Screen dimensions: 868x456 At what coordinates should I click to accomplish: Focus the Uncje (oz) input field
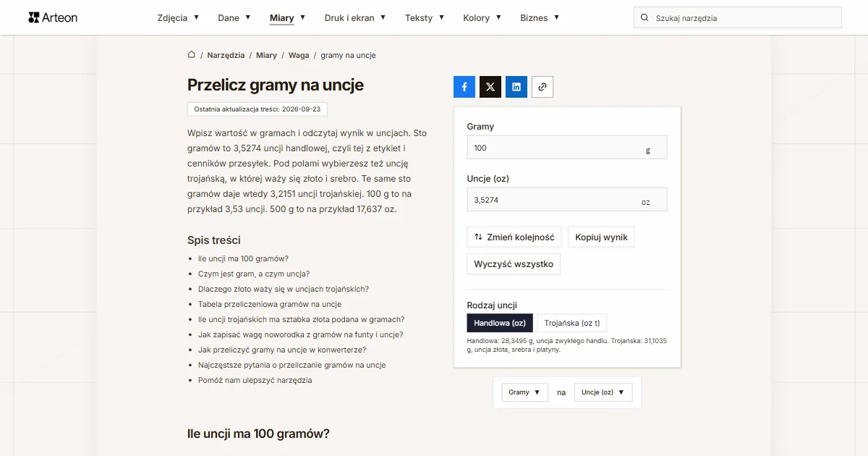point(567,200)
